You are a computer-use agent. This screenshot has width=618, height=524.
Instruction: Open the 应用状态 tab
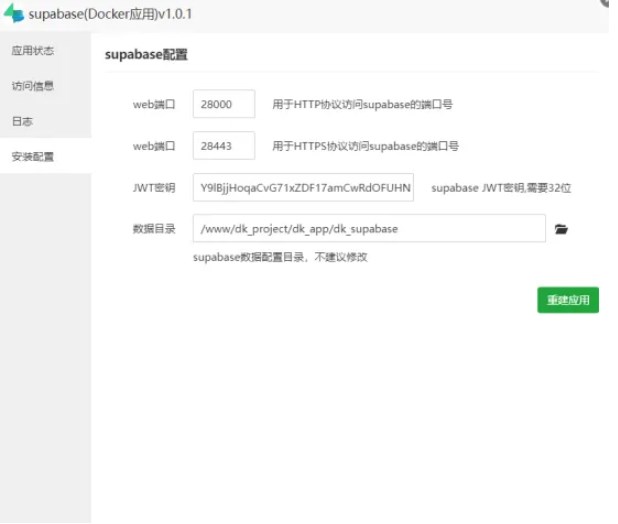click(45, 50)
